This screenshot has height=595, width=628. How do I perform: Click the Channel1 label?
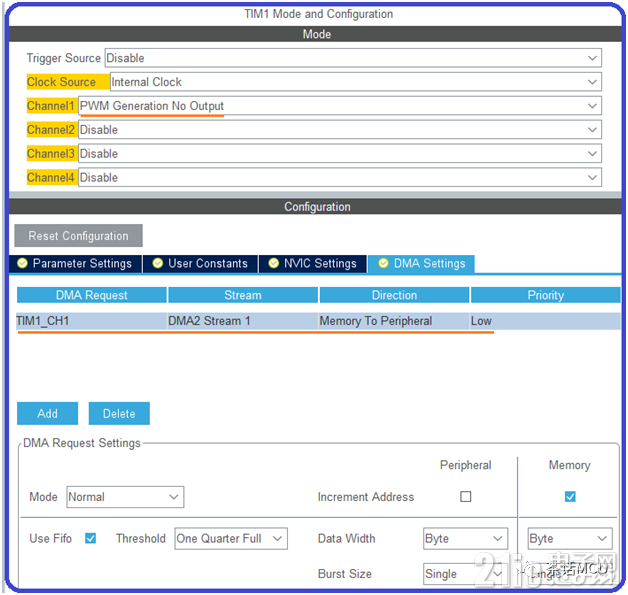click(51, 106)
